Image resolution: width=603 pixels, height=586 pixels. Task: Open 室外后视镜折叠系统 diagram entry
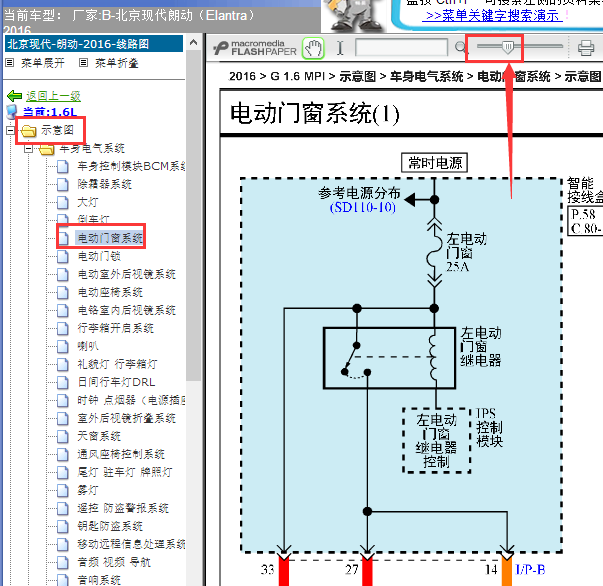coord(127,418)
